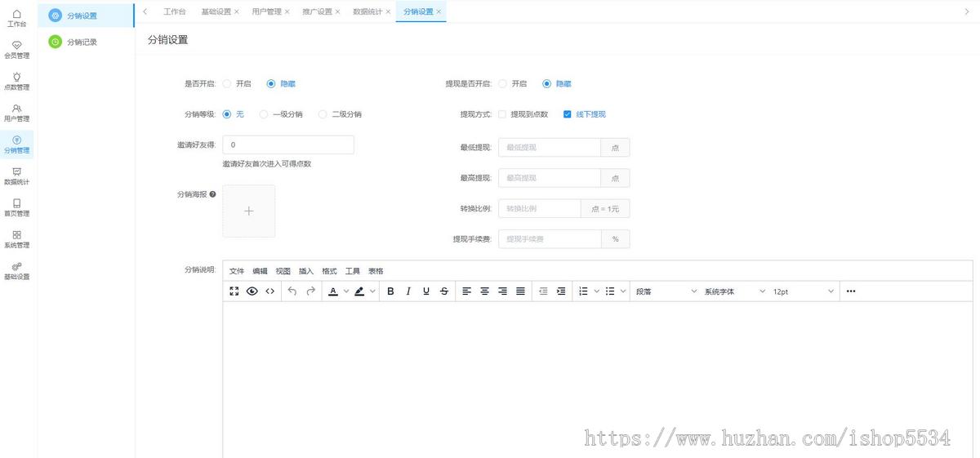Image resolution: width=980 pixels, height=458 pixels.
Task: Insert numbered list
Action: point(583,291)
